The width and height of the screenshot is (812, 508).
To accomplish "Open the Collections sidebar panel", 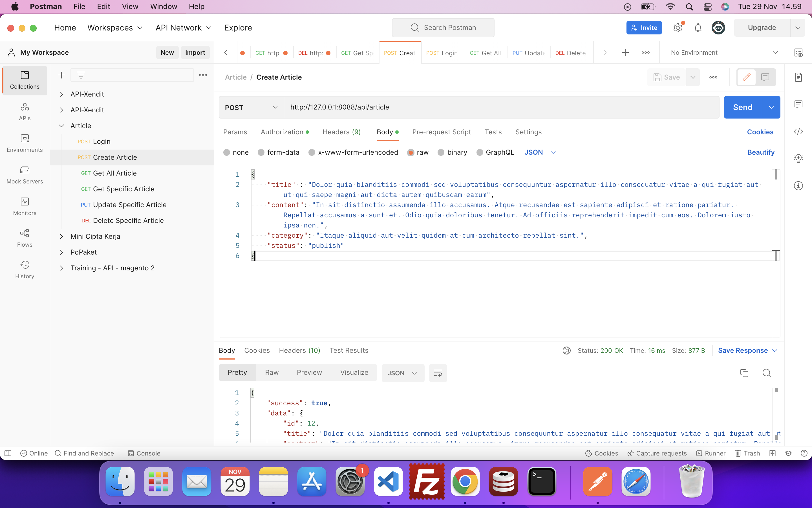I will coord(25,80).
